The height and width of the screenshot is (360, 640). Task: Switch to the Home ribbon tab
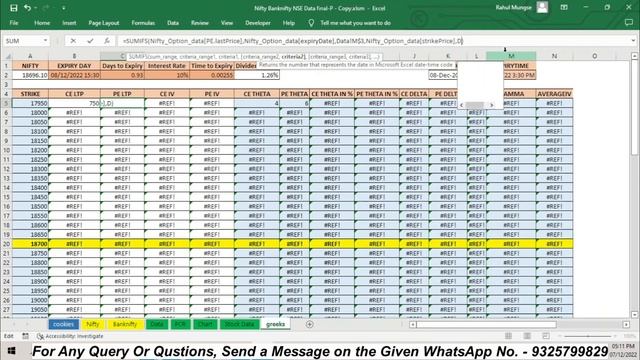[42, 23]
